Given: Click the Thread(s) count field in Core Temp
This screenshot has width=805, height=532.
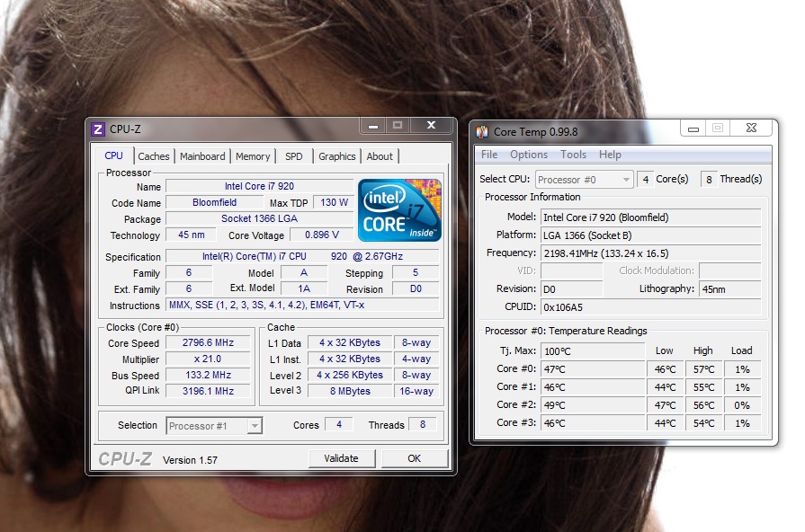Looking at the screenshot, I should point(709,180).
